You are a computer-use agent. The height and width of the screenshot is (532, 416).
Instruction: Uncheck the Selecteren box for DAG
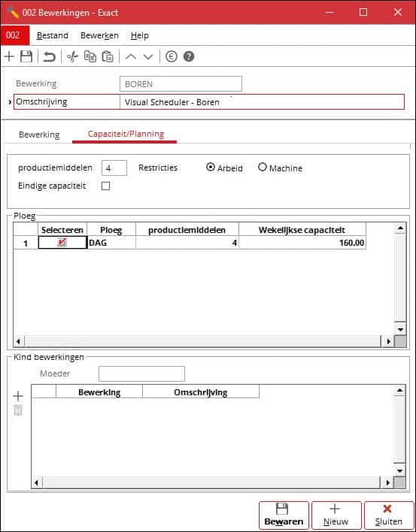[62, 243]
